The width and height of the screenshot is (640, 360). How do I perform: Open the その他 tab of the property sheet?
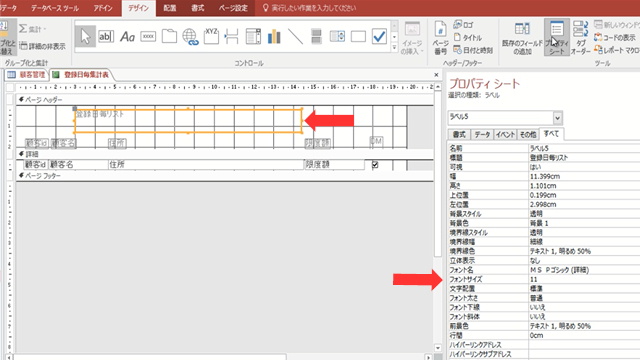click(528, 134)
